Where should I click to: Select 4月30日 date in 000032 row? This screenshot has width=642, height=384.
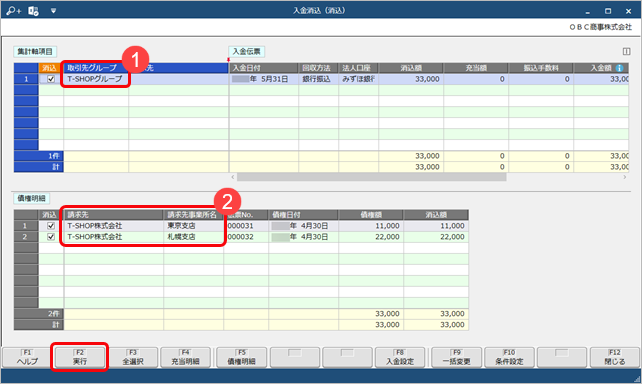[303, 237]
